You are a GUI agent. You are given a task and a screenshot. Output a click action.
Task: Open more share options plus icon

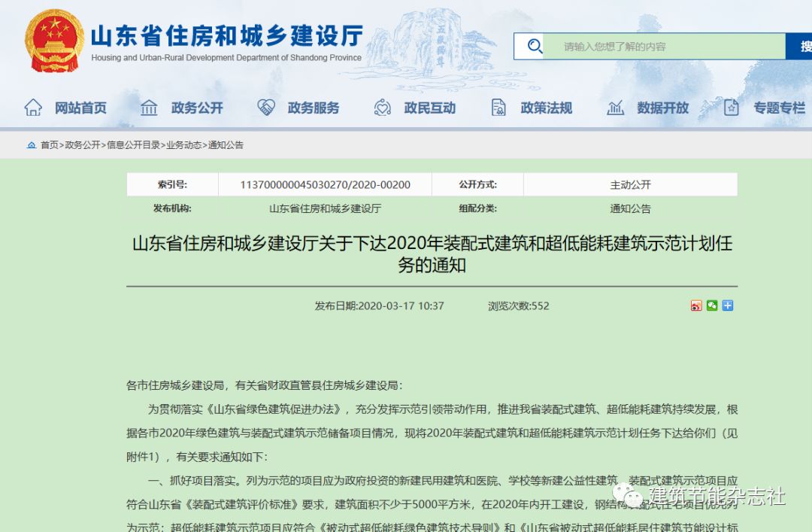pyautogui.click(x=727, y=306)
